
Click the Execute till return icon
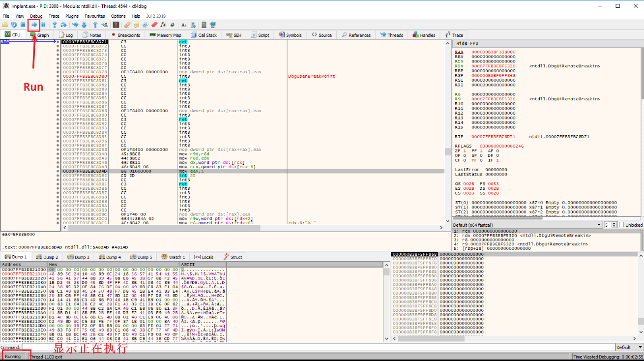click(x=95, y=25)
